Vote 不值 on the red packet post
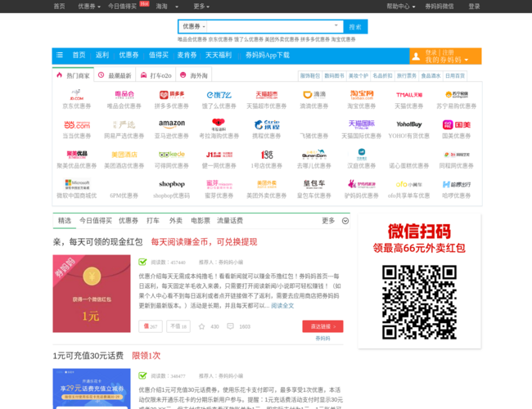 pyautogui.click(x=178, y=326)
